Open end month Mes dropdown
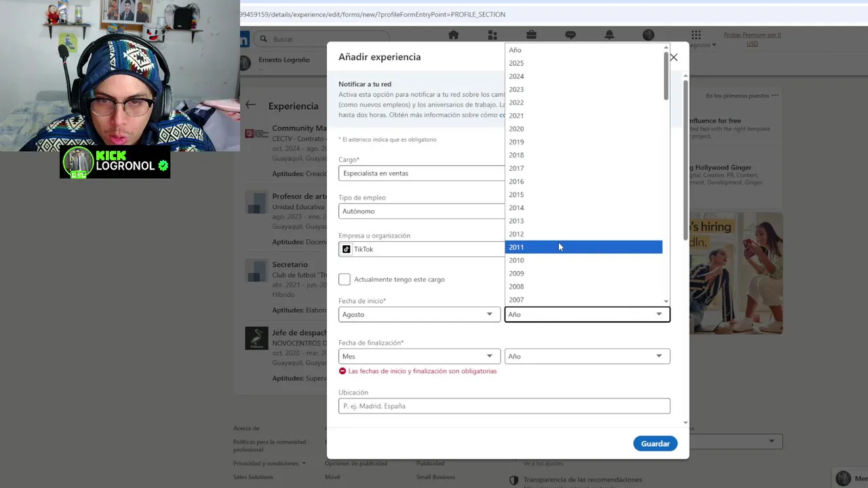Viewport: 868px width, 488px height. [419, 357]
